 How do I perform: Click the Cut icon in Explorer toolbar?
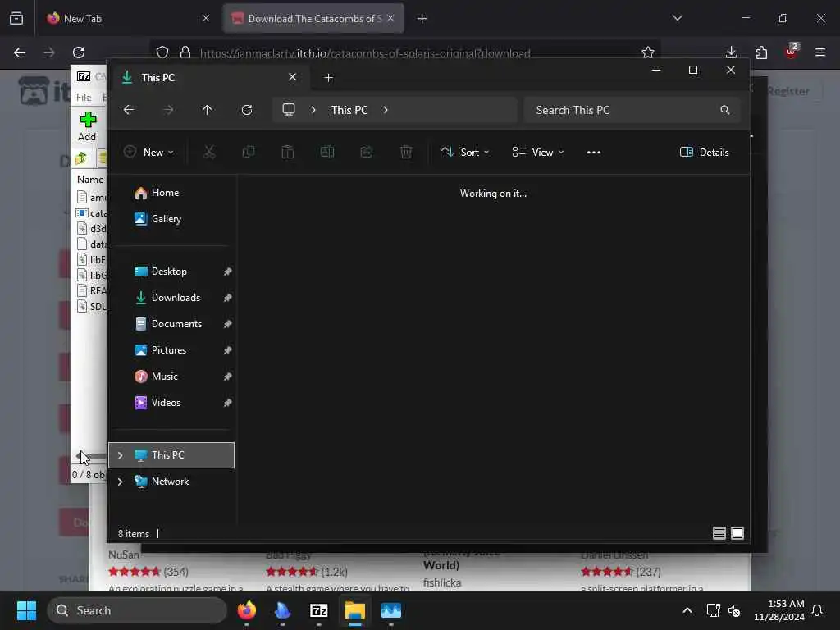click(209, 152)
